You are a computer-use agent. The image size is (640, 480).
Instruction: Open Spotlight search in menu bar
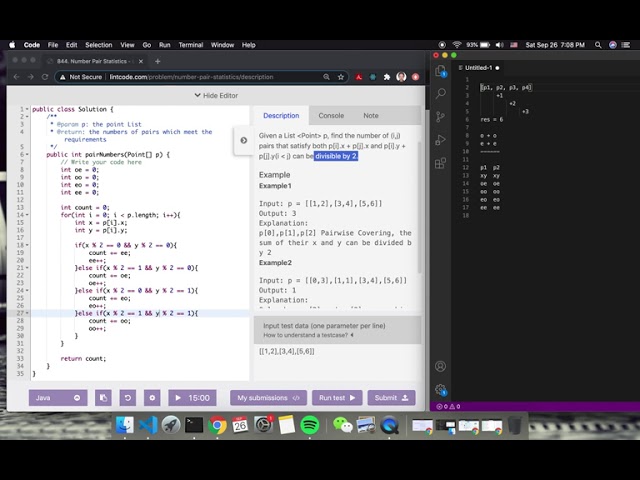click(598, 45)
